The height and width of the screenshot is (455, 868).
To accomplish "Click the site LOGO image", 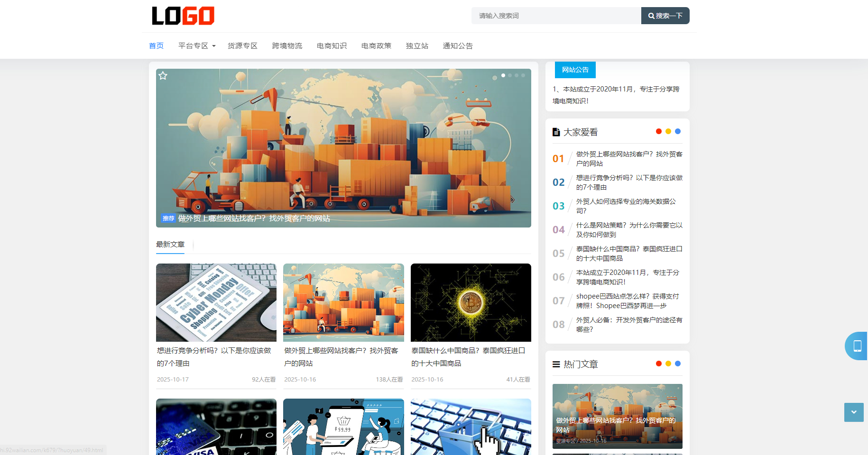I will pos(182,16).
